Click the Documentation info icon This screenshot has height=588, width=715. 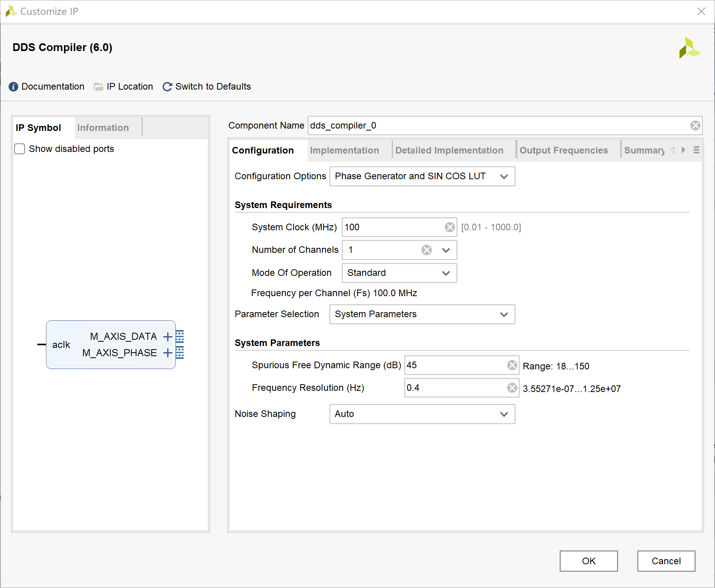point(13,87)
